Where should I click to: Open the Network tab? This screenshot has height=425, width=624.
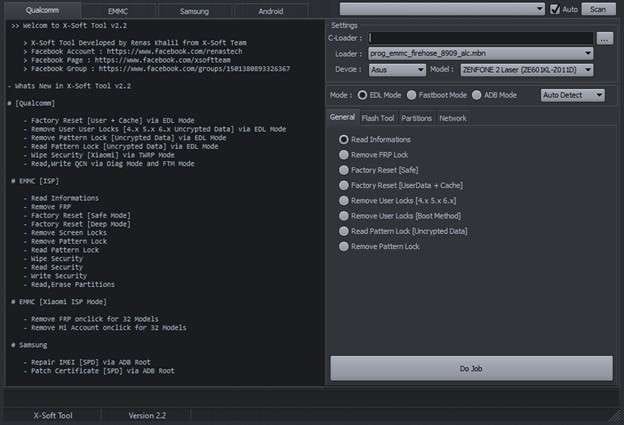pyautogui.click(x=452, y=118)
